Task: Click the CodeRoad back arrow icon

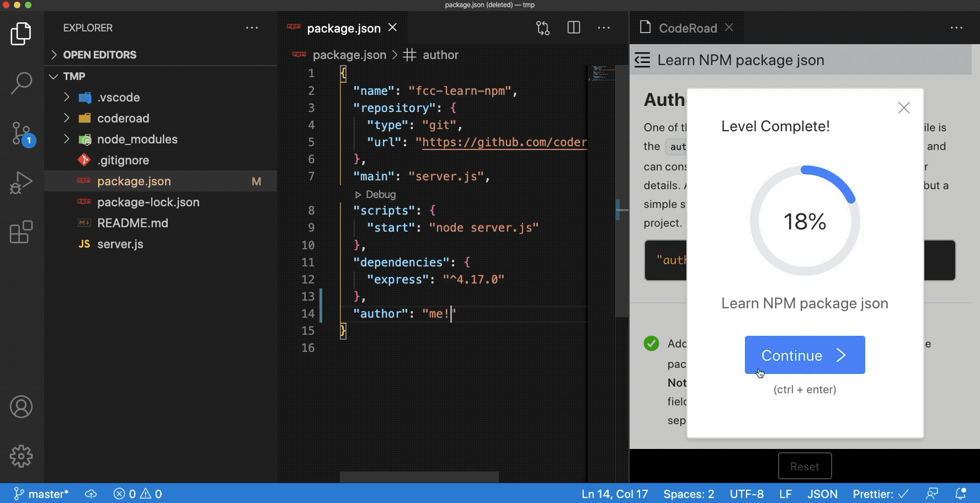Action: (642, 60)
